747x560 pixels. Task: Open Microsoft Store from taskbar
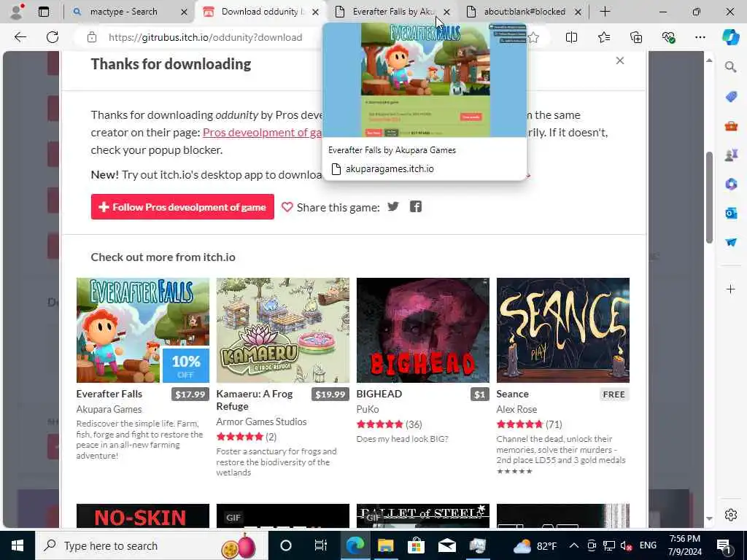click(x=416, y=545)
